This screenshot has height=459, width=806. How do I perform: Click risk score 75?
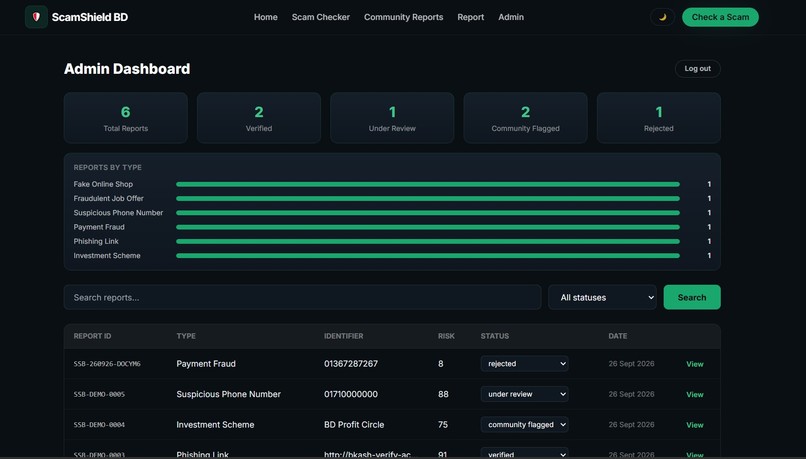pyautogui.click(x=443, y=425)
